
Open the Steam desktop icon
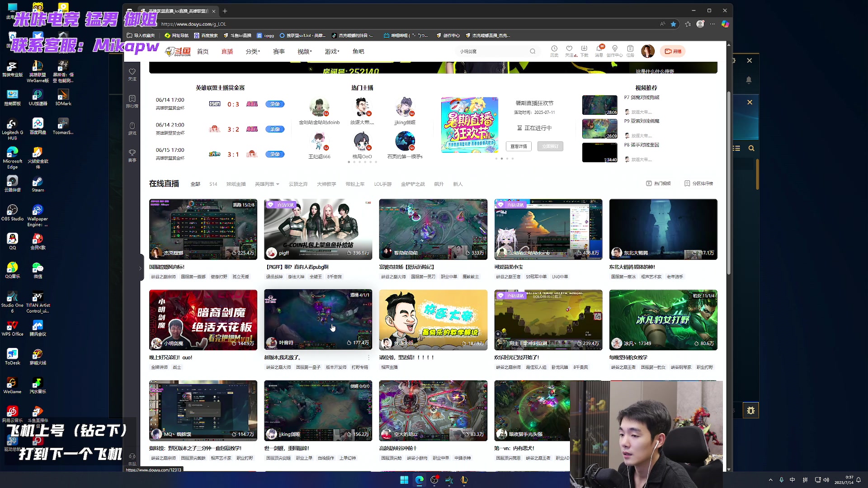[38, 184]
